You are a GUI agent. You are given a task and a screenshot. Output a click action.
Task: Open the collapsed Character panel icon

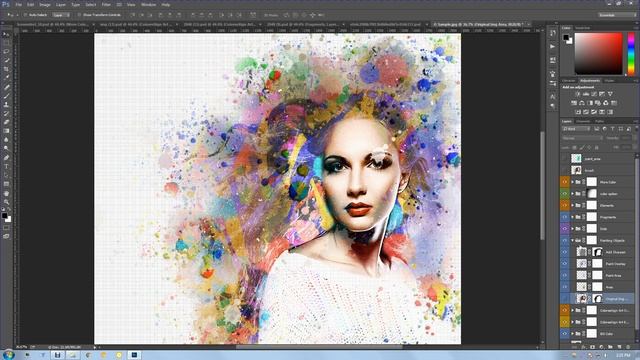click(x=553, y=97)
